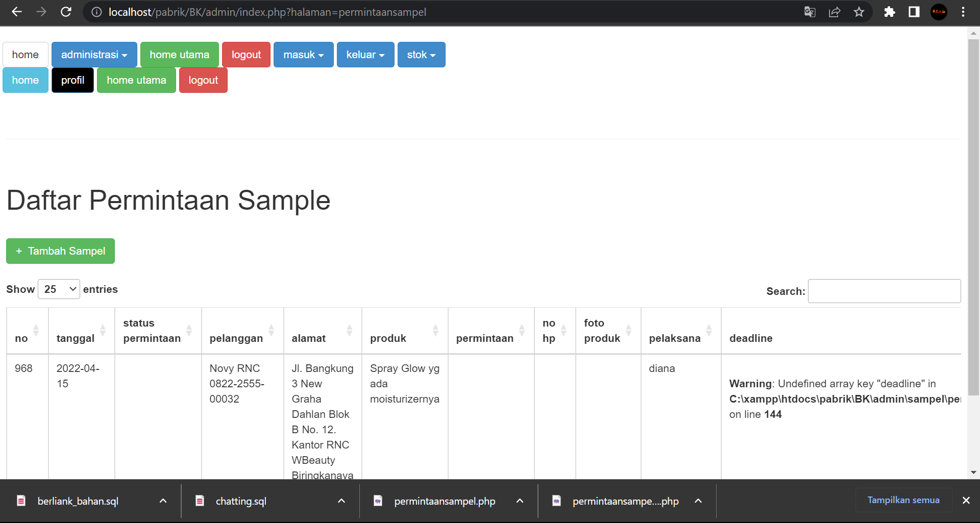Click the black profil button
This screenshot has height=523, width=980.
coord(72,80)
